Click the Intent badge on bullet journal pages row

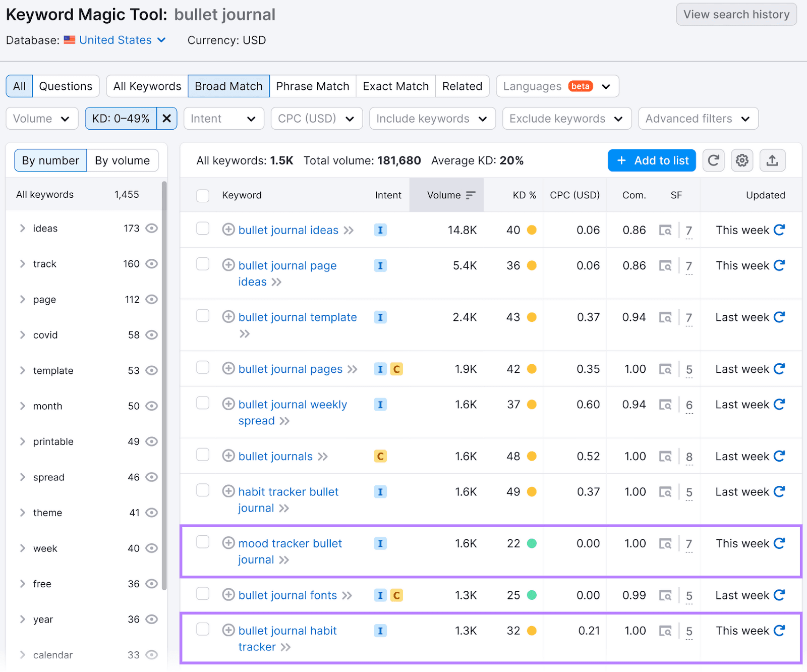click(380, 369)
